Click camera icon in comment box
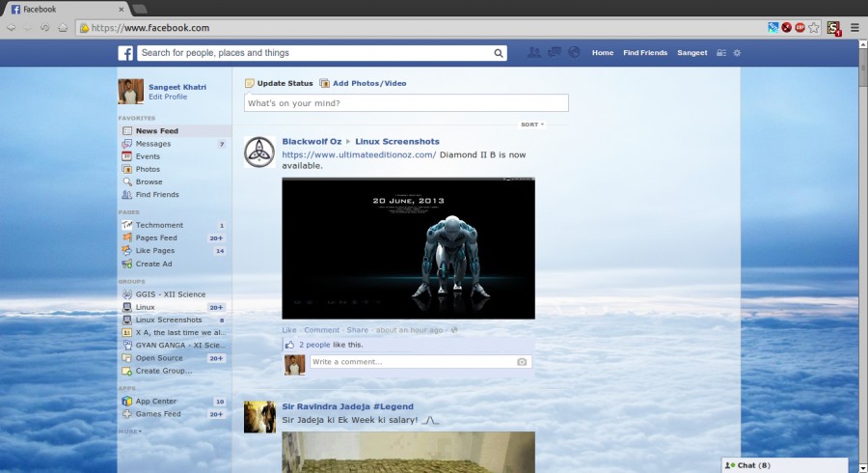 522,362
